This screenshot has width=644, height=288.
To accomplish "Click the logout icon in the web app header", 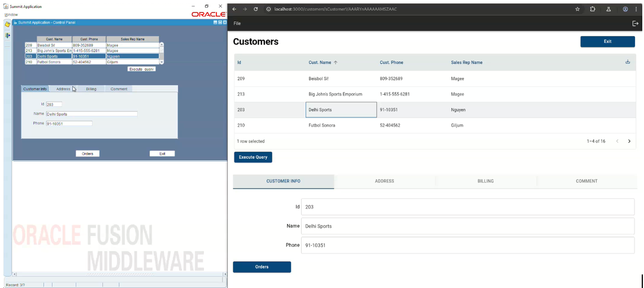I will 635,23.
